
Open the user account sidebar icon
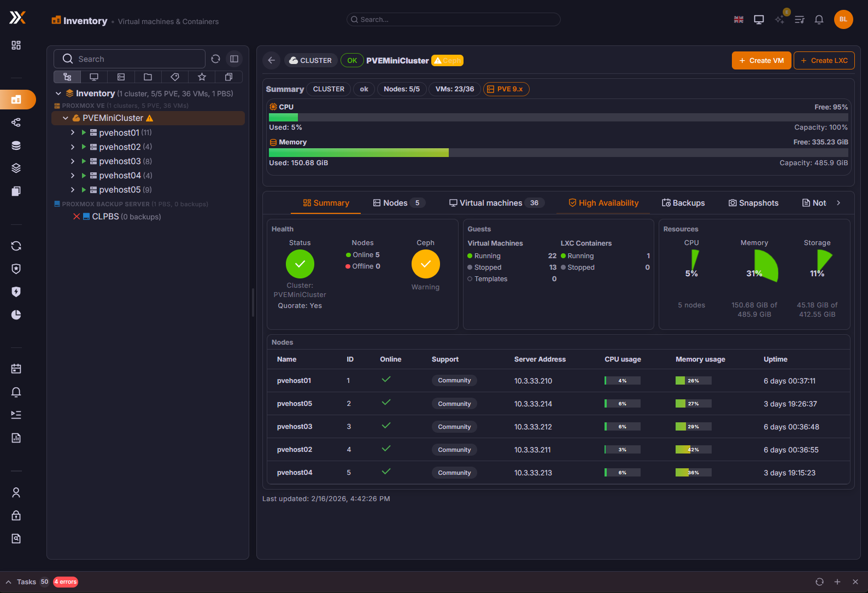[x=16, y=493]
